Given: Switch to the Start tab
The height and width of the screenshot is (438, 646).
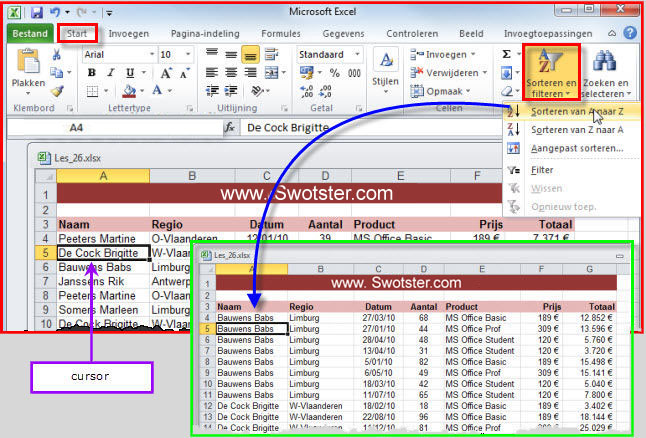Looking at the screenshot, I should coord(77,33).
